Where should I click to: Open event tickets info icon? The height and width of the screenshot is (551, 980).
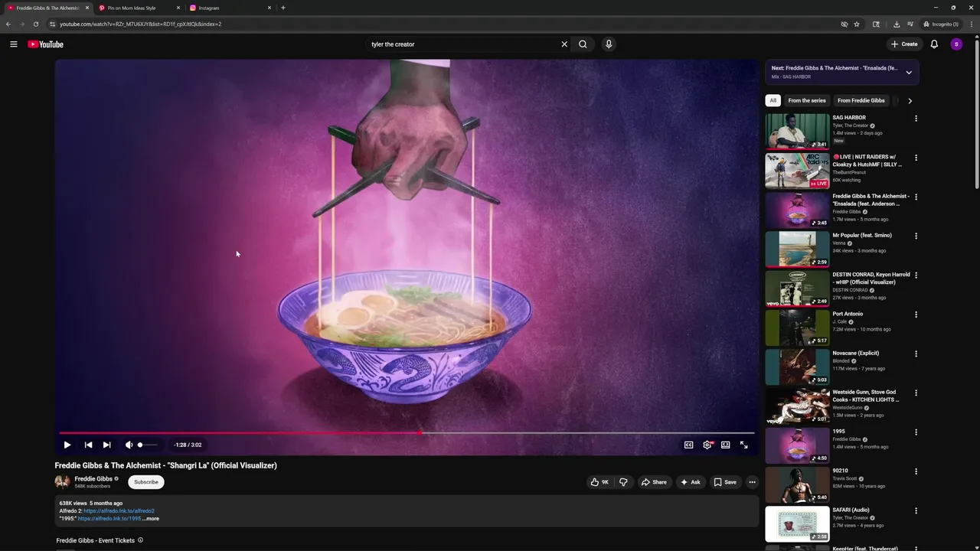point(140,540)
